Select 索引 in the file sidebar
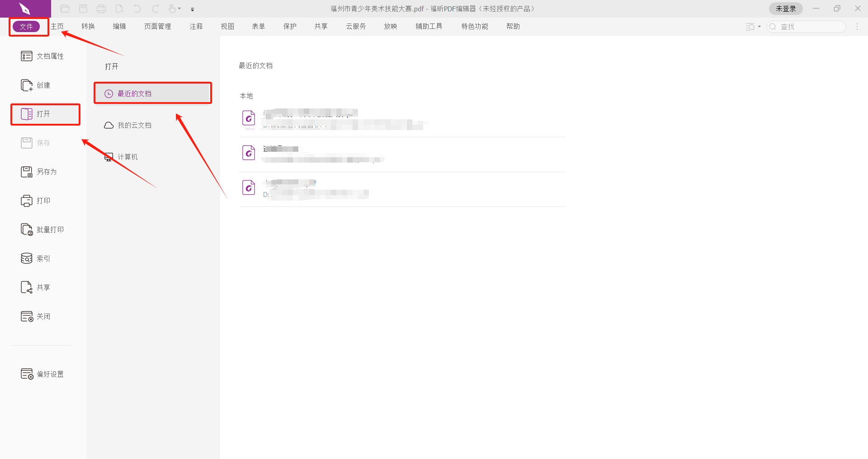The image size is (868, 459). coord(36,258)
